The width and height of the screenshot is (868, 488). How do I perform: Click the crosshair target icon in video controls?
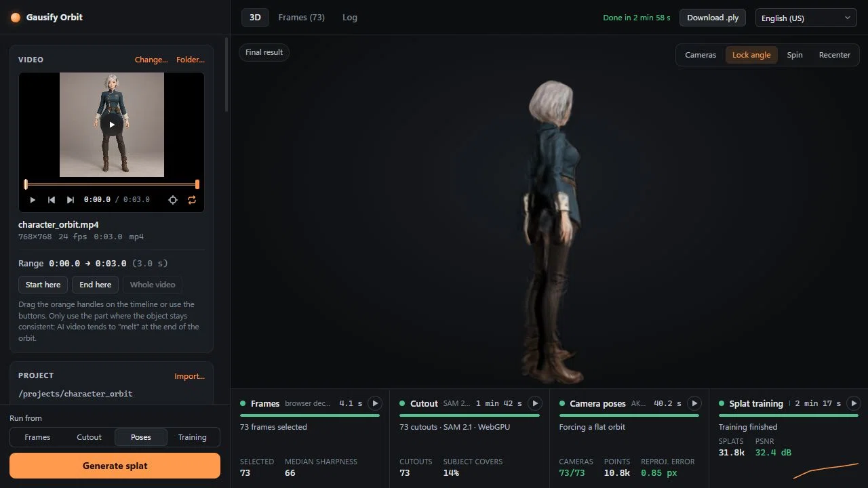(x=173, y=200)
